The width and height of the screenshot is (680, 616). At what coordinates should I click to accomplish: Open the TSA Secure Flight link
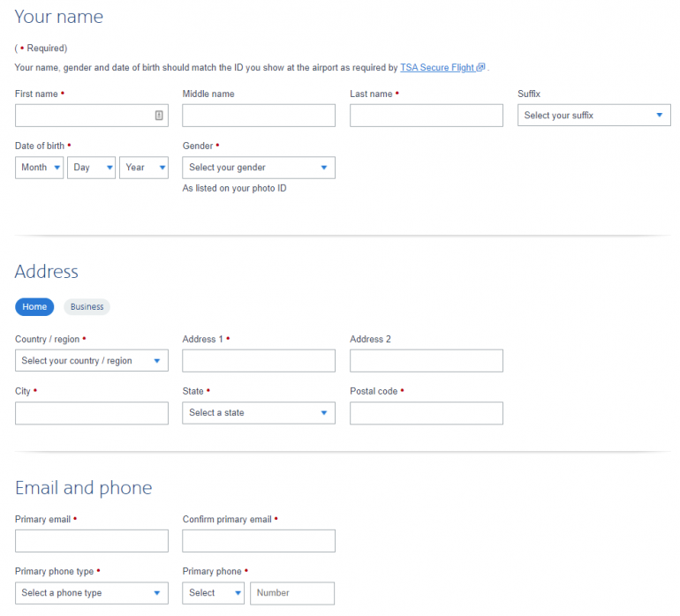coord(438,67)
